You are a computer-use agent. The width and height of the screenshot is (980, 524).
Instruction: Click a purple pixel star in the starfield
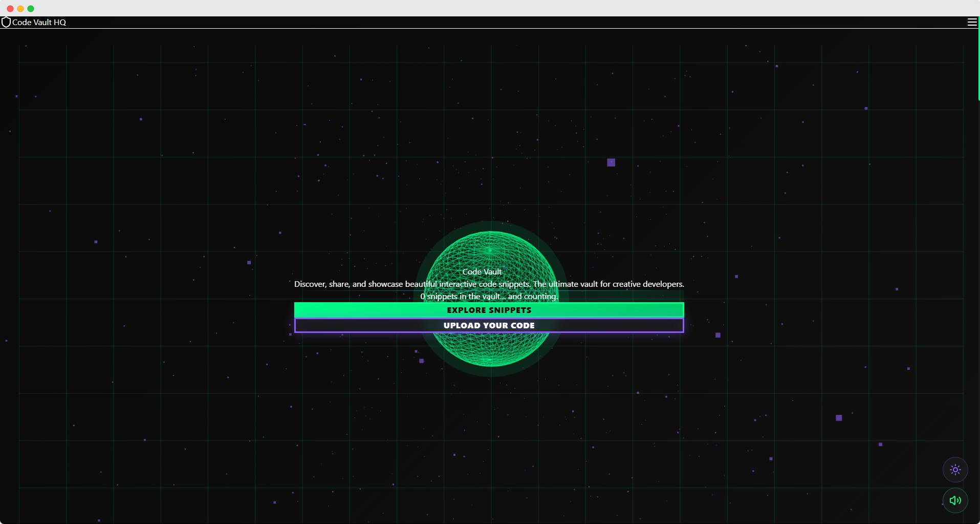click(611, 162)
